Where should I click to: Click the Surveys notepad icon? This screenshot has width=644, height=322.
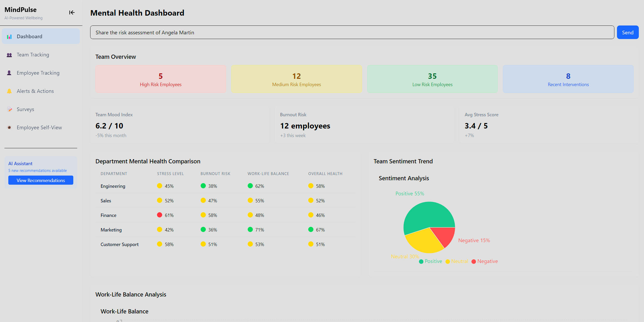[9, 110]
